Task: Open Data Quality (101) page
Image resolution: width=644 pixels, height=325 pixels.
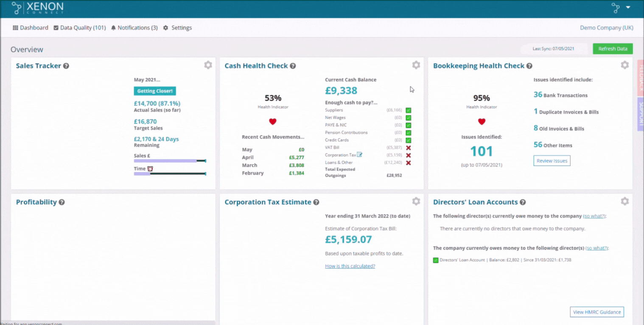Action: [80, 28]
